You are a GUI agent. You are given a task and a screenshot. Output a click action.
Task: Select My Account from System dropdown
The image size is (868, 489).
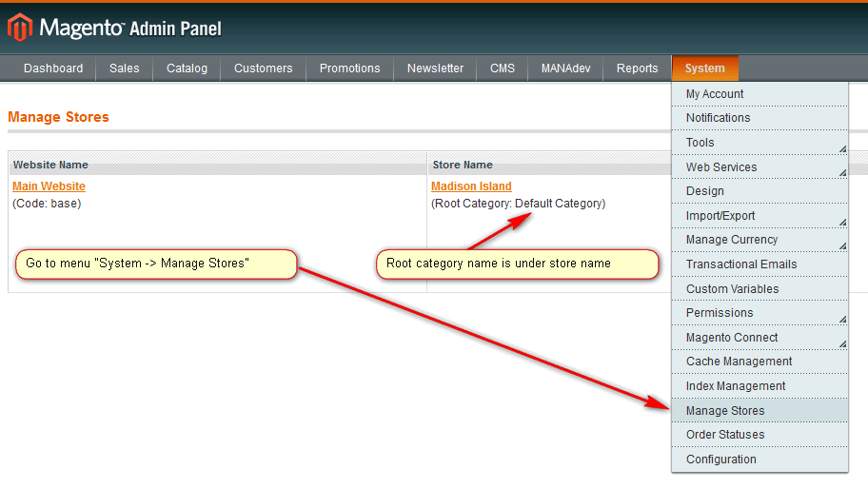[x=759, y=94]
